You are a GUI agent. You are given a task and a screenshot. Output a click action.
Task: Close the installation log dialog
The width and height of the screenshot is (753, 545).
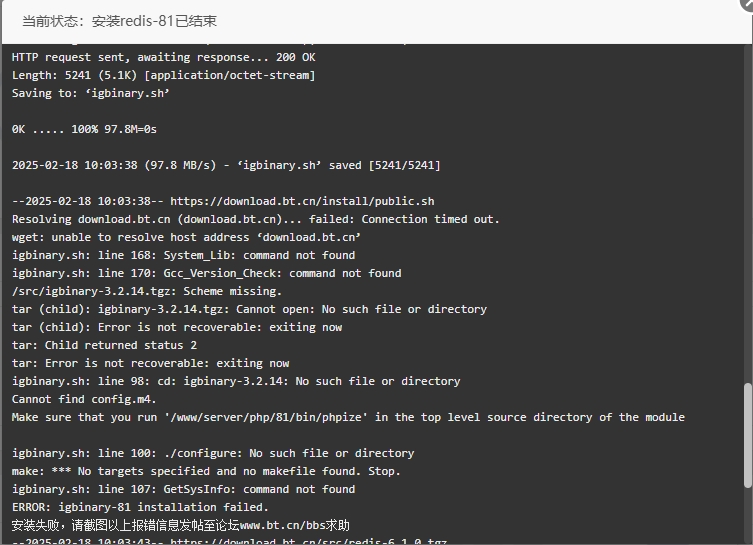pyautogui.click(x=748, y=2)
